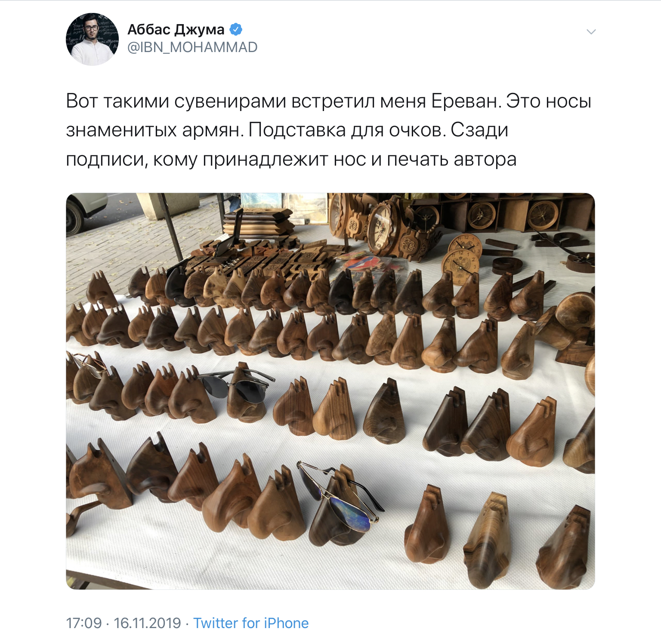
Task: Click the tweet line ending печать автора
Action: [x=291, y=160]
